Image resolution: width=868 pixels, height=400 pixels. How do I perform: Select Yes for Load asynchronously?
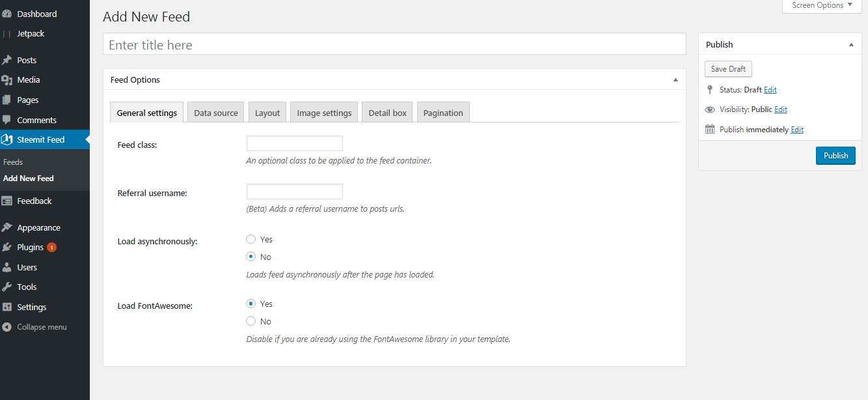pos(251,239)
